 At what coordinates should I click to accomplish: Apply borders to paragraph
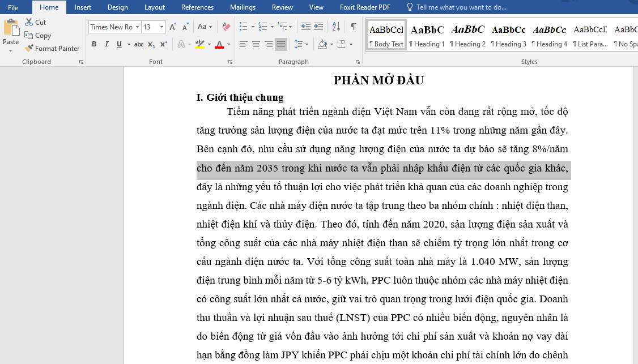click(x=341, y=44)
